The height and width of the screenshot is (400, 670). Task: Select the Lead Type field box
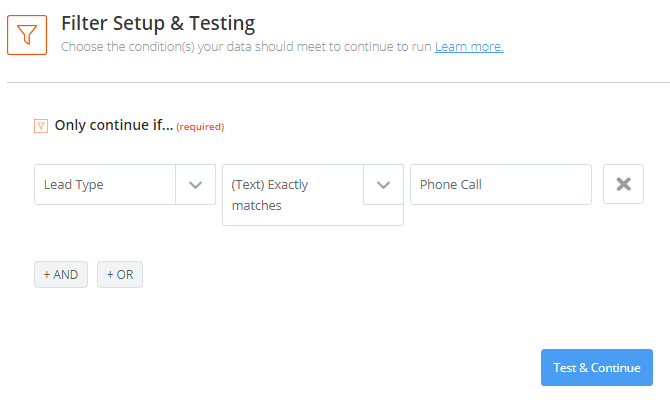(x=125, y=185)
